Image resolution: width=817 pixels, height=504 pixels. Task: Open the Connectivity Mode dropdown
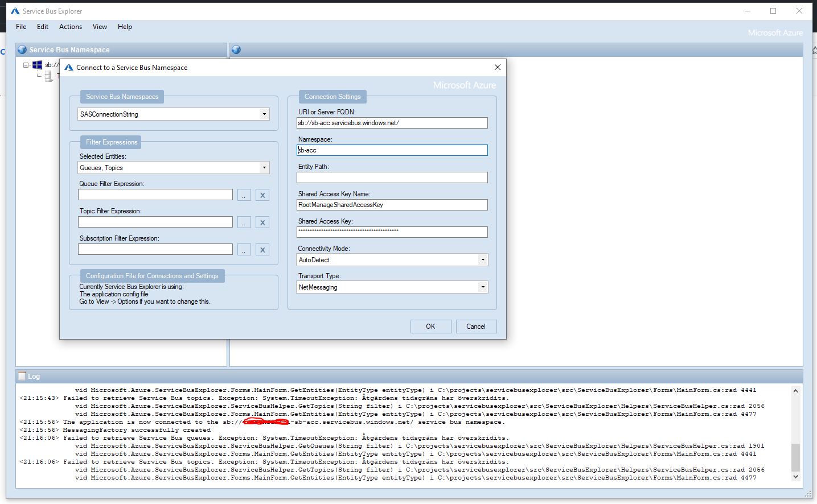(482, 259)
